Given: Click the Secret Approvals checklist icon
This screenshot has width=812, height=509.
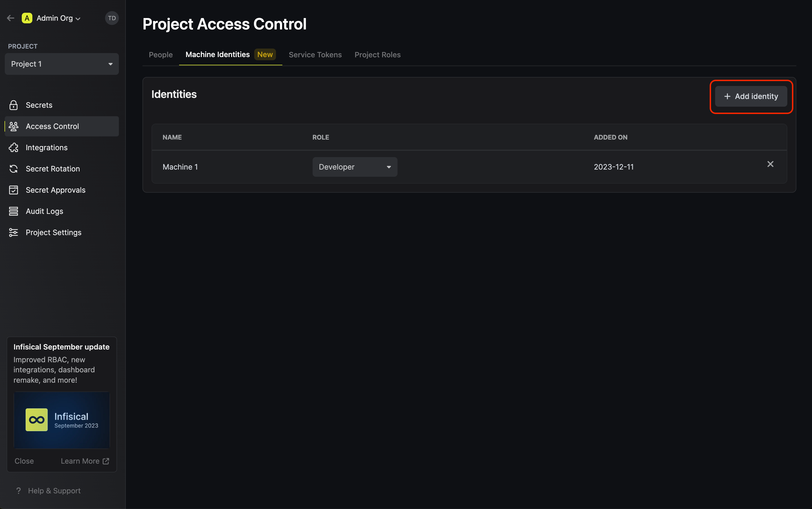Looking at the screenshot, I should coord(14,190).
